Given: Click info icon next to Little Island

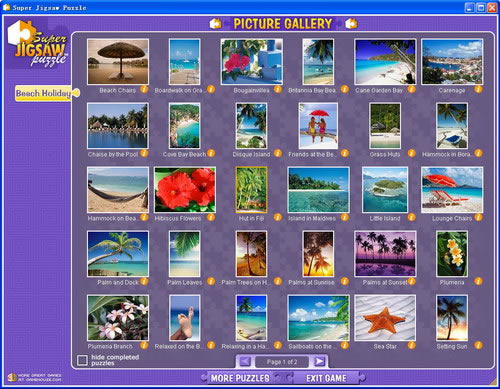Looking at the screenshot, I should coord(412,217).
